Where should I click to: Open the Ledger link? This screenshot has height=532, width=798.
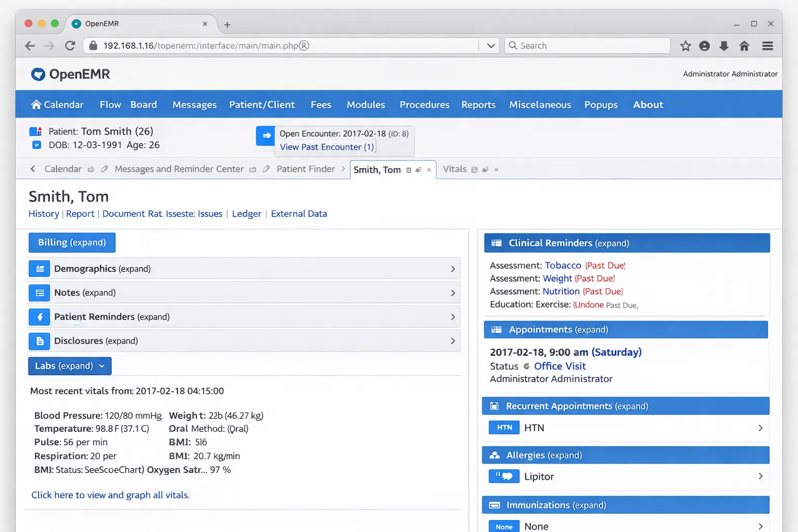[x=247, y=214]
